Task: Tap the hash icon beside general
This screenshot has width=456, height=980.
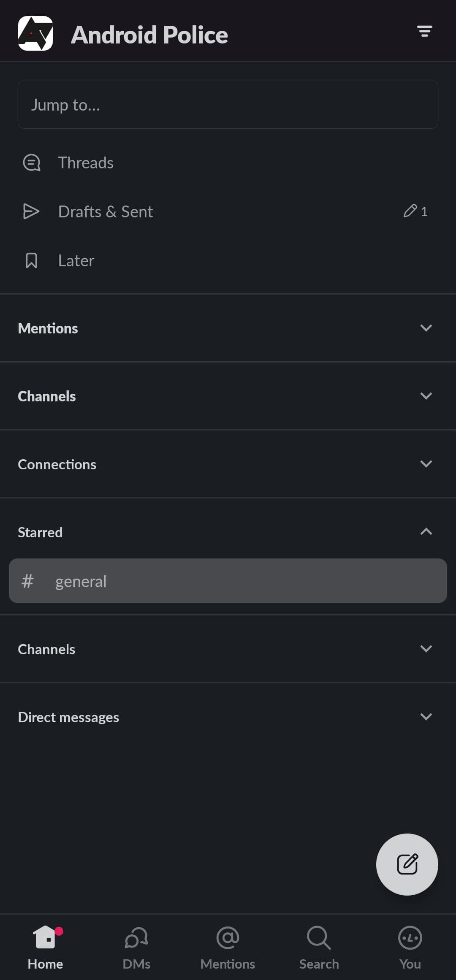Action: pos(28,581)
